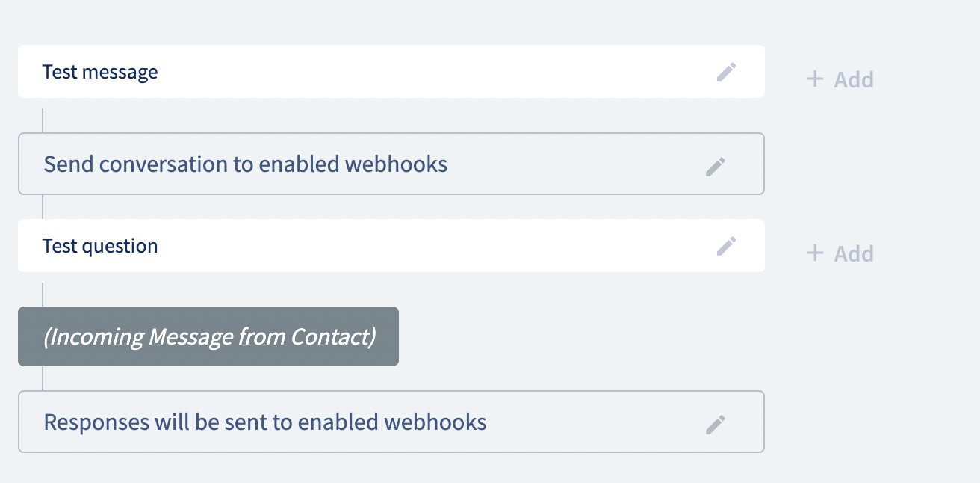Click connector line below the Test message card
The width and height of the screenshot is (980, 483).
(x=43, y=120)
